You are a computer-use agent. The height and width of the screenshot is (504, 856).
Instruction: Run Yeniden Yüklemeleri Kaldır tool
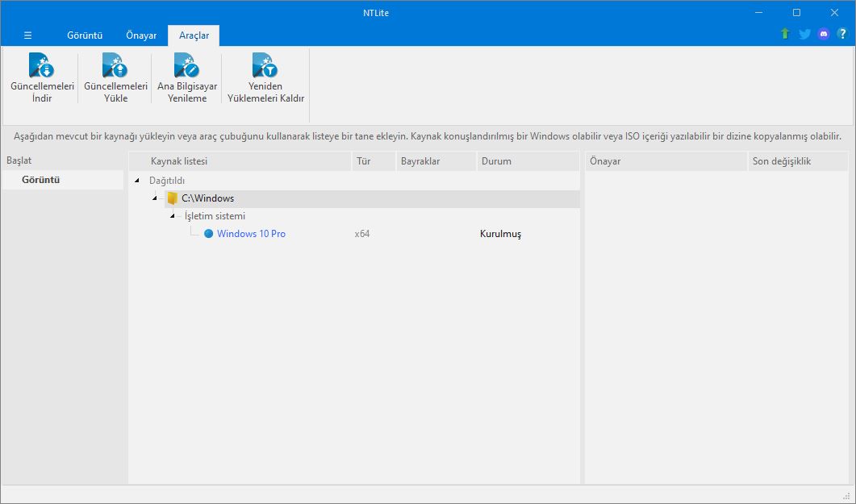coord(265,78)
